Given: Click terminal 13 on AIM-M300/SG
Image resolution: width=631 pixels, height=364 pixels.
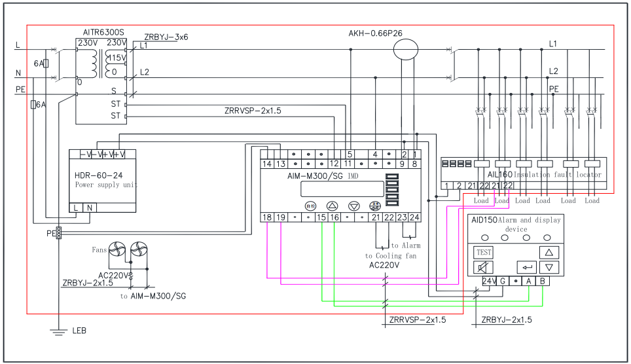Looking at the screenshot, I should 281,164.
